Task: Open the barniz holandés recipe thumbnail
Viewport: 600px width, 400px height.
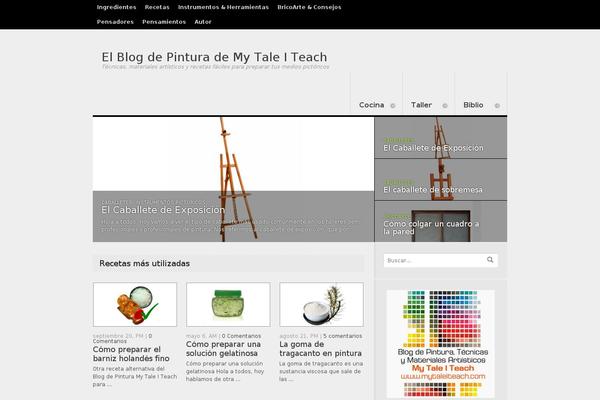Action: point(135,305)
